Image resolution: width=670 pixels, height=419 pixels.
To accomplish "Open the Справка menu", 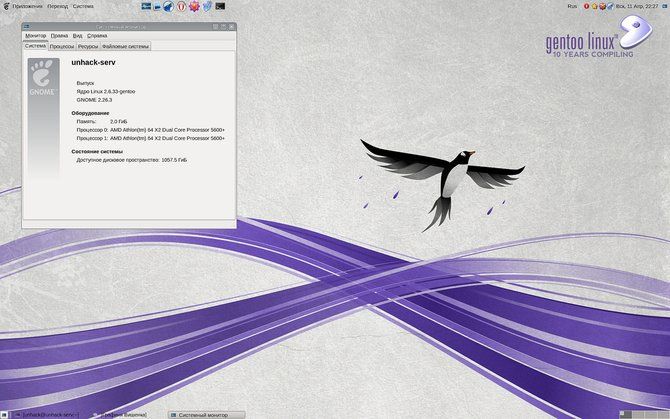I will click(97, 35).
